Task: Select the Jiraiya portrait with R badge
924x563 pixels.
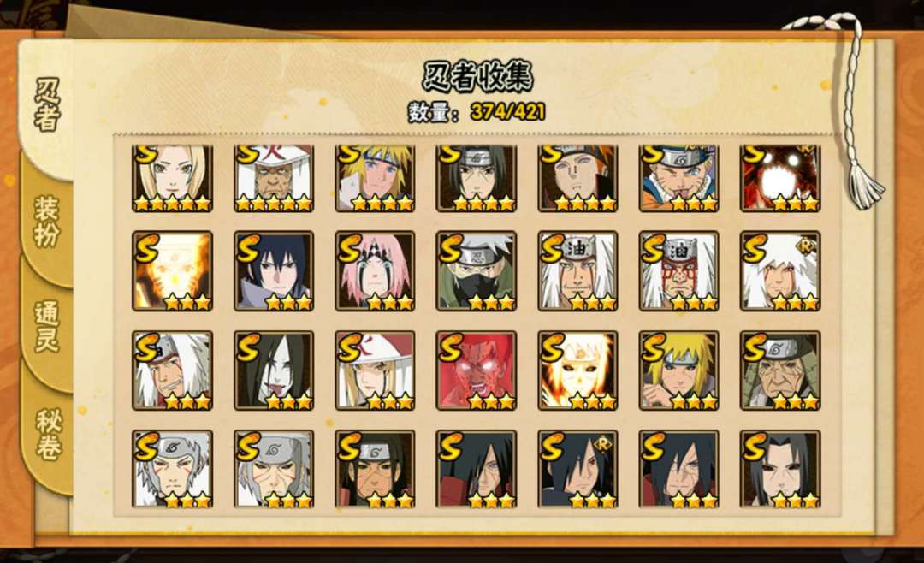Action: coord(780,271)
